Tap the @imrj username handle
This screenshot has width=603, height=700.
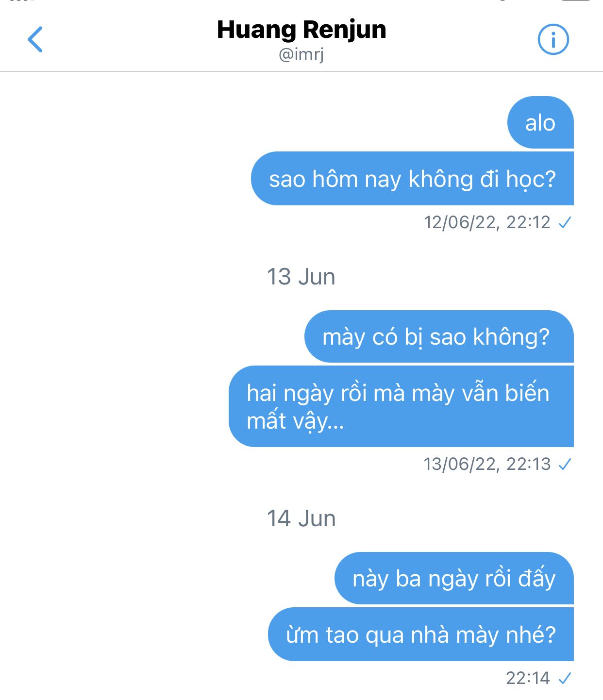301,54
